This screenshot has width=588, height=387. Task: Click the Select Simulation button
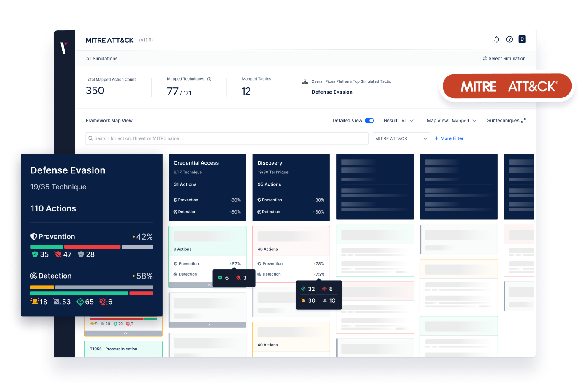[504, 59]
